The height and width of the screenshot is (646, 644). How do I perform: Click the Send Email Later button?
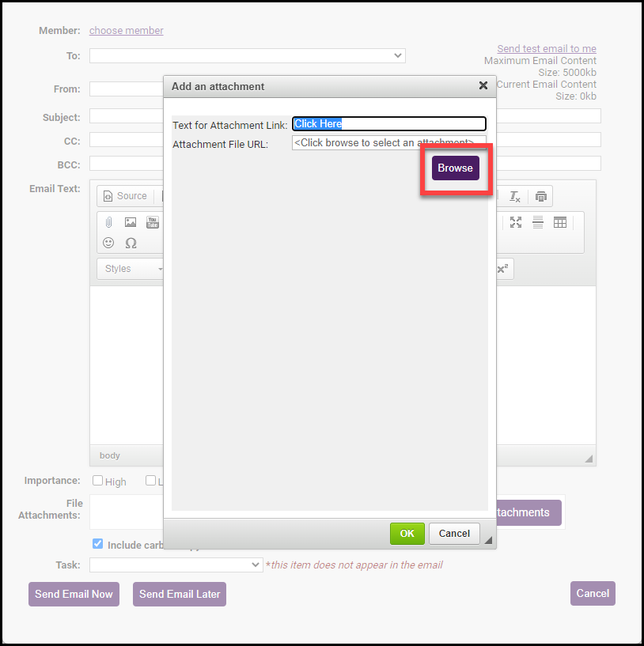pos(180,594)
